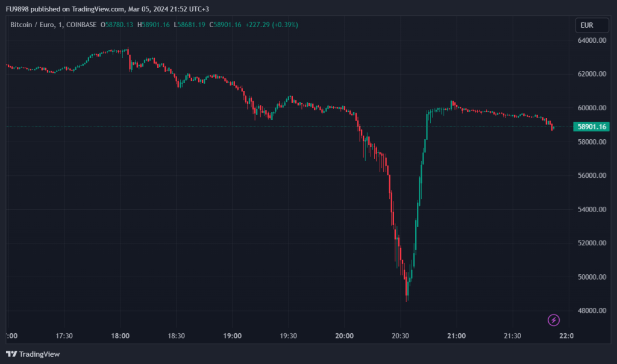The width and height of the screenshot is (617, 364).
Task: Click the purple lightning bolt icon
Action: pyautogui.click(x=553, y=320)
